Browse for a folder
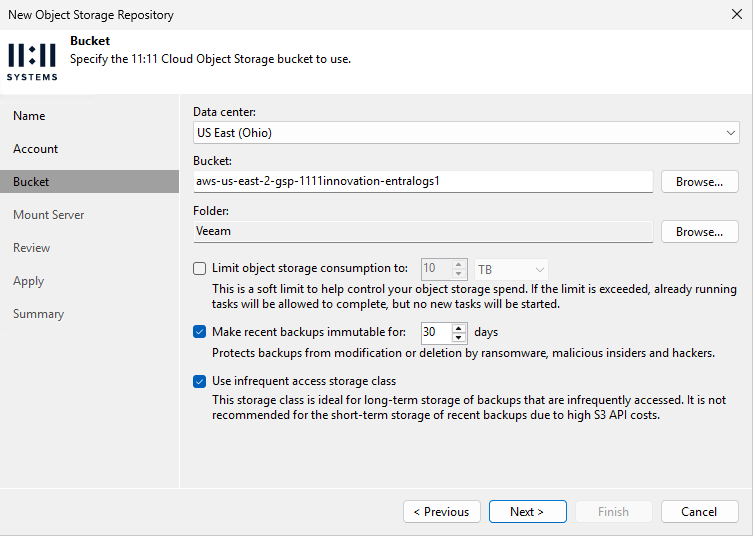Image resolution: width=753 pixels, height=536 pixels. tap(699, 232)
